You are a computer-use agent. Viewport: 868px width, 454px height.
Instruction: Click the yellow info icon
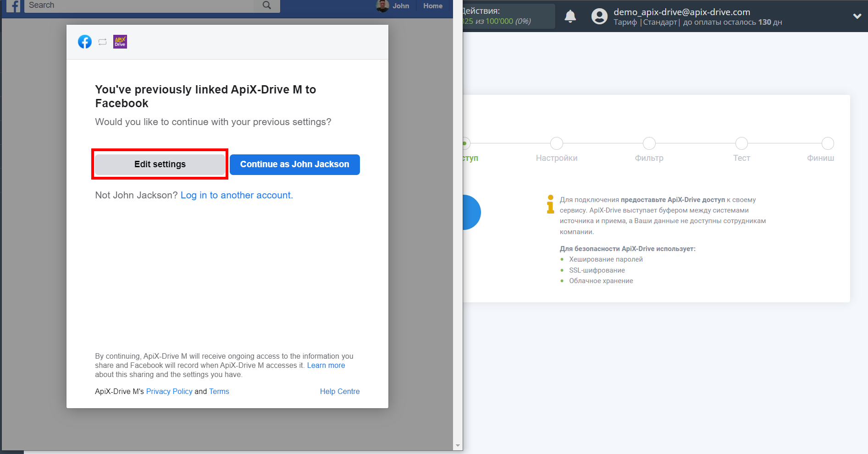(550, 204)
